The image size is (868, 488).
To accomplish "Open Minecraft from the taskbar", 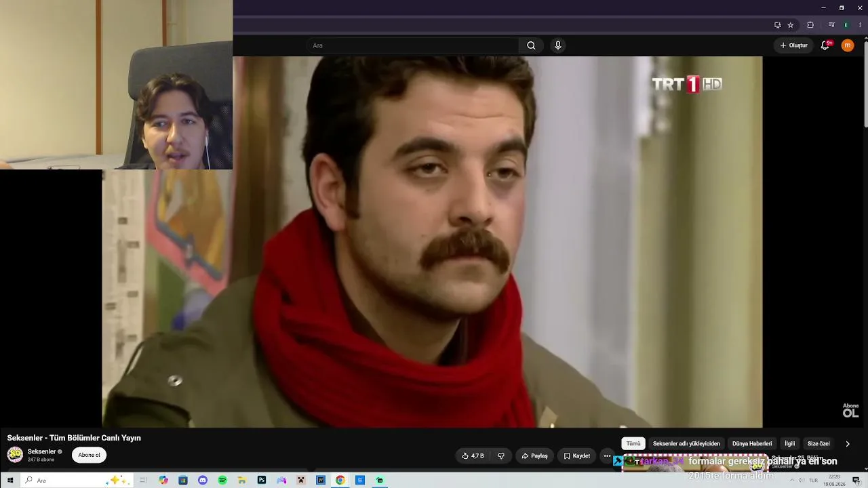I will [301, 481].
